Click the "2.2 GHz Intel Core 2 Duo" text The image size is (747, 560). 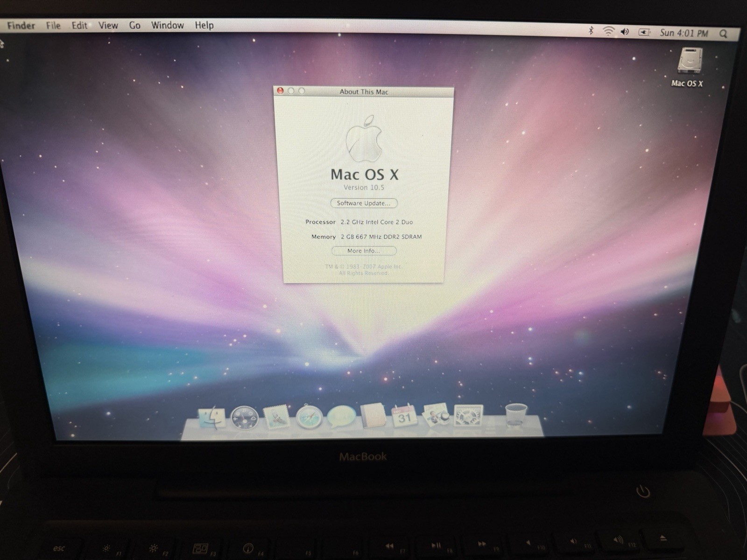(x=376, y=222)
